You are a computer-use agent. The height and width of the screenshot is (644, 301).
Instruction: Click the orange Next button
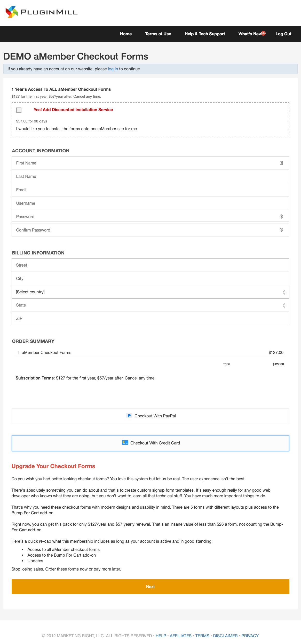[x=150, y=587]
